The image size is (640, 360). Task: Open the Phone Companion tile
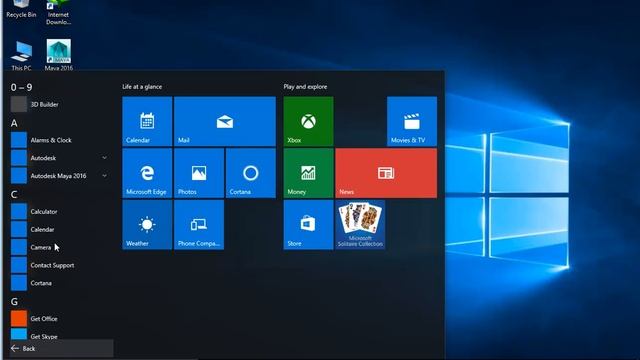(x=199, y=224)
